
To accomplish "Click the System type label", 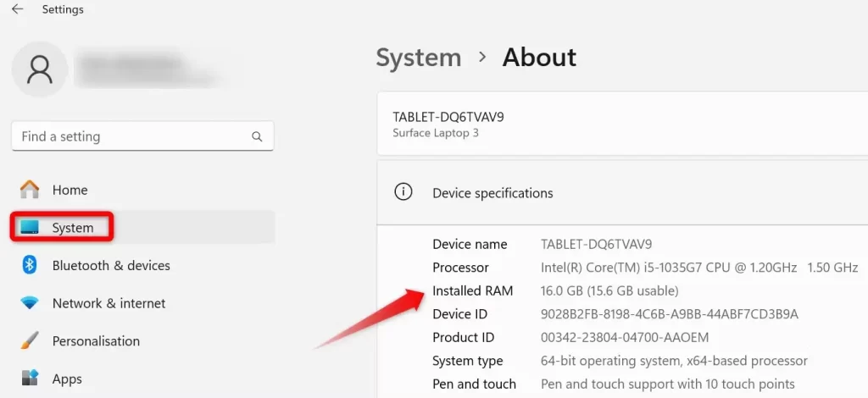I will (468, 361).
